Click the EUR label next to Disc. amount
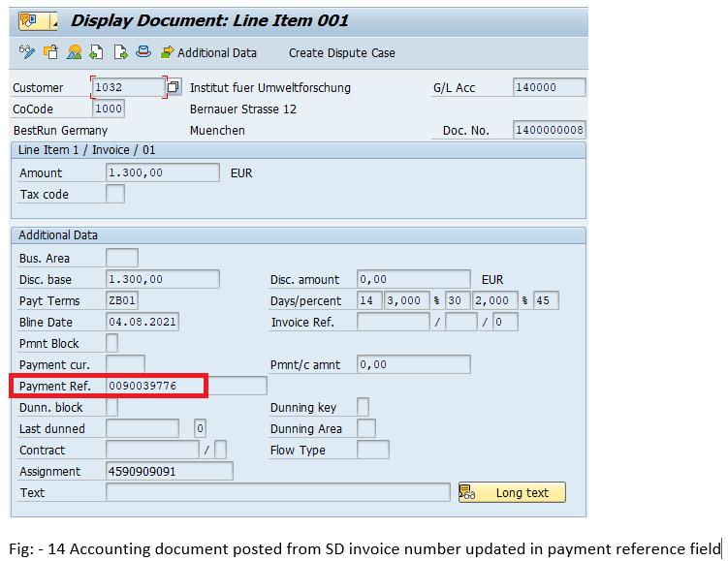Image resolution: width=728 pixels, height=561 pixels. pyautogui.click(x=492, y=280)
